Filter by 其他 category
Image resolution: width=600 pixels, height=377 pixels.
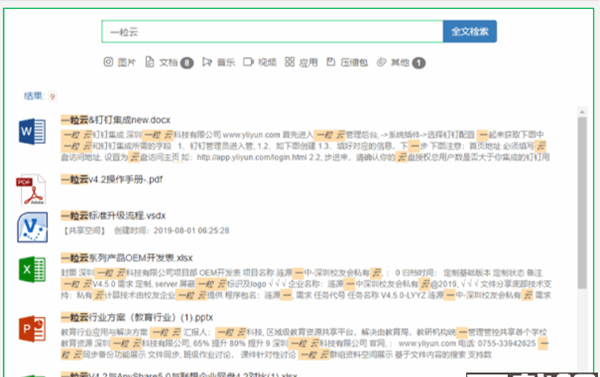[401, 62]
